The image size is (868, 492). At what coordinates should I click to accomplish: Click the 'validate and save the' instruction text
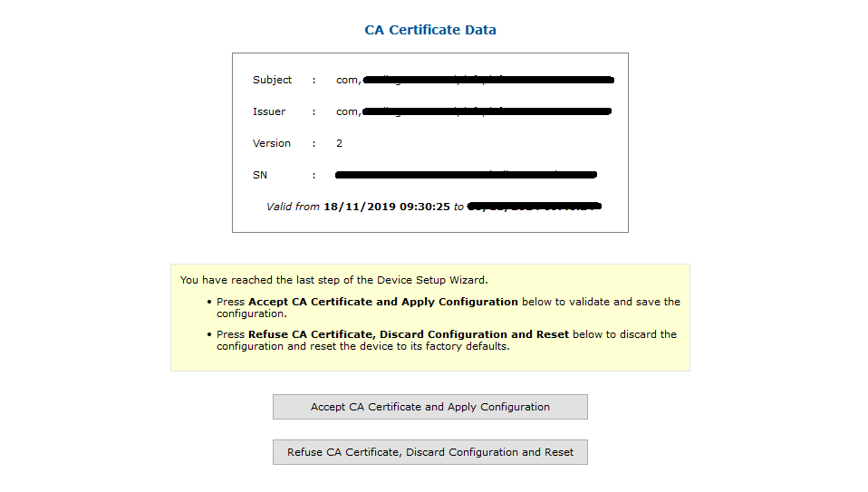(x=625, y=302)
